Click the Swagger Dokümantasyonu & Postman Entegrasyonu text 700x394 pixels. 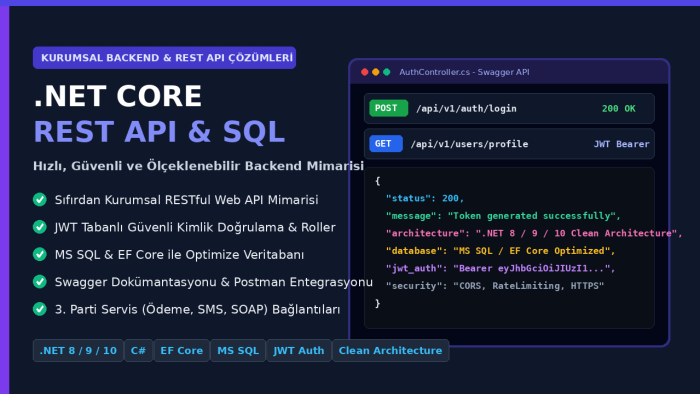coord(213,282)
